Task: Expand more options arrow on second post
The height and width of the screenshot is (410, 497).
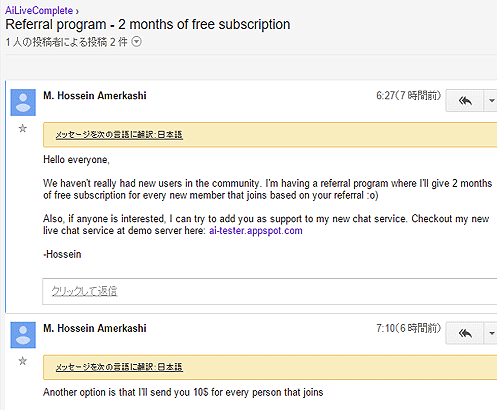Action: [491, 333]
